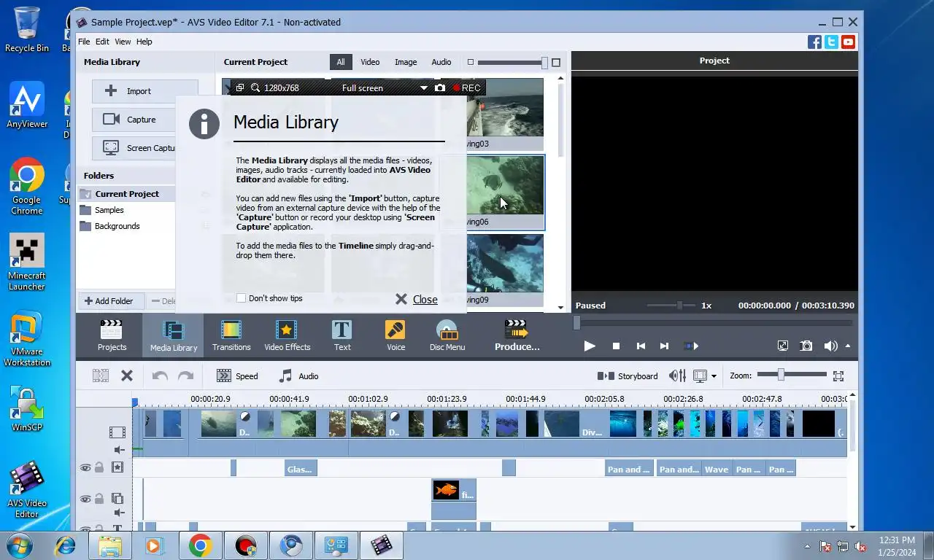
Task: Open the AVS Twitter page
Action: (831, 42)
